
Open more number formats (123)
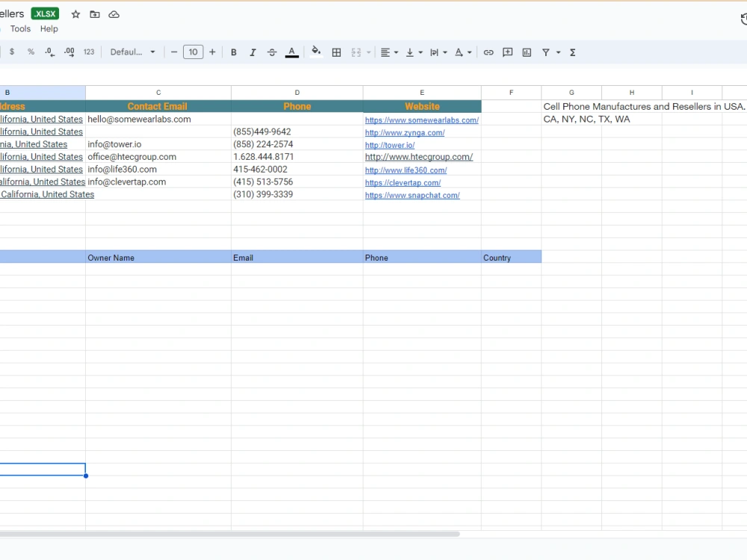(x=89, y=52)
